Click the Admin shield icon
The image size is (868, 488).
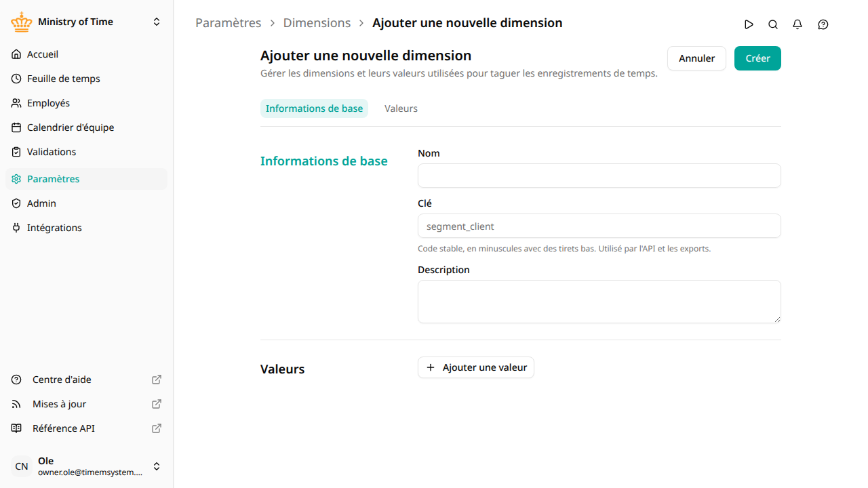coord(16,203)
